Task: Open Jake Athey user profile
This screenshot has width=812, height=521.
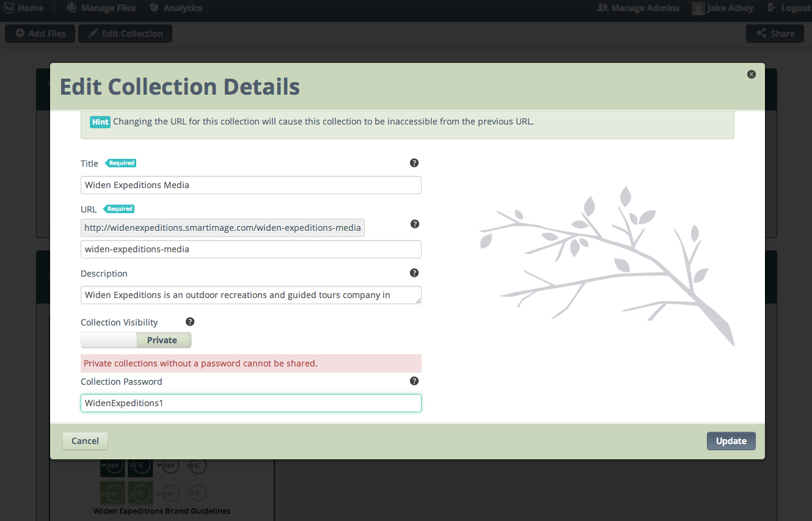Action: pyautogui.click(x=722, y=8)
